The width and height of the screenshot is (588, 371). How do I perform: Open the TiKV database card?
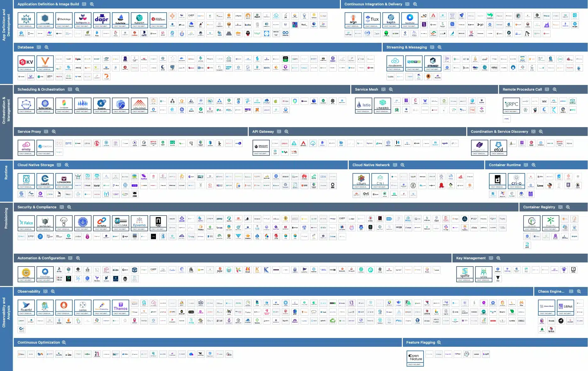(x=26, y=63)
